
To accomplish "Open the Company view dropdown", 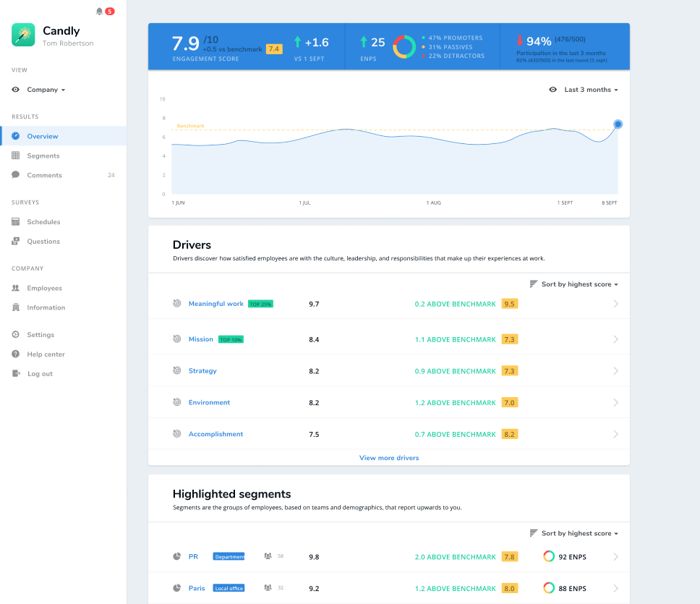I will tap(46, 90).
